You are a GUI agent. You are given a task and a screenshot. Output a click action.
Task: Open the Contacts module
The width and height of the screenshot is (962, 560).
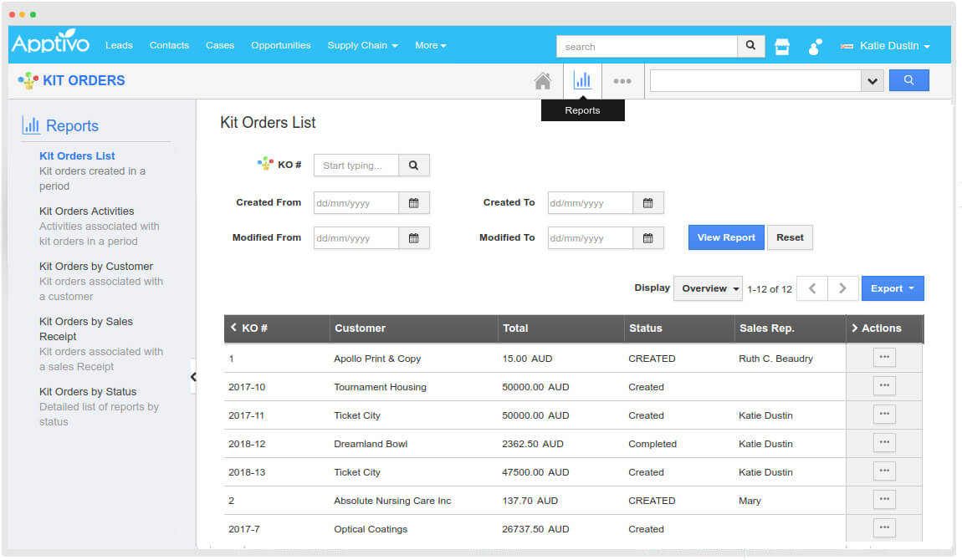click(169, 45)
